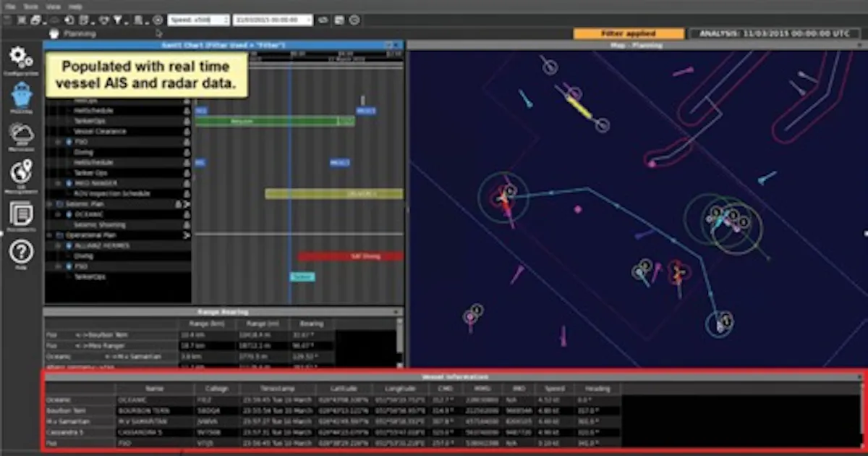Click the chain link toolbar icon
Screen dimensions: 868x456
coord(324,20)
